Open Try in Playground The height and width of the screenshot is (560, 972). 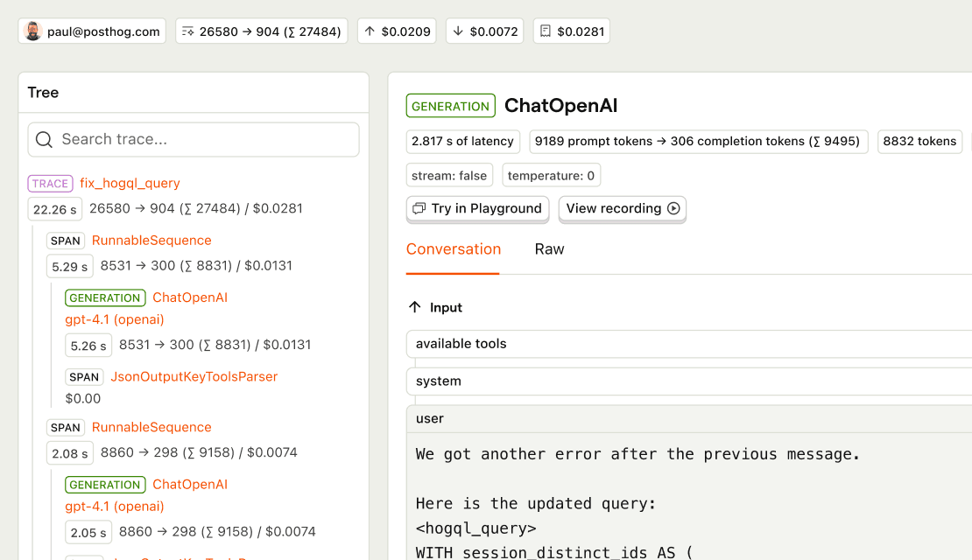pyautogui.click(x=477, y=209)
